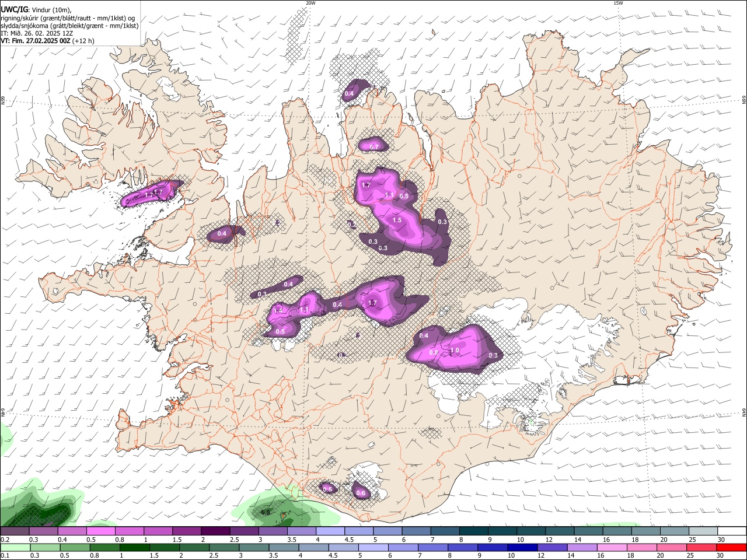Click the '15W' longitude label
The width and height of the screenshot is (747, 560).
click(618, 3)
